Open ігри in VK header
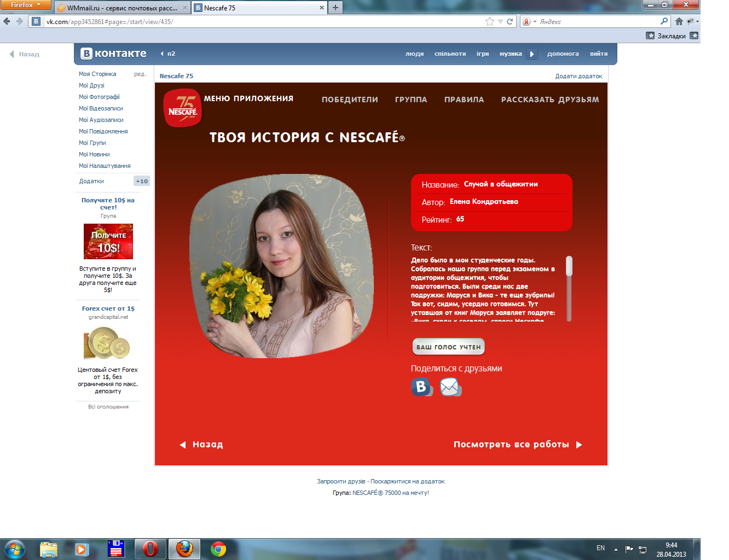The height and width of the screenshot is (560, 729). pyautogui.click(x=483, y=54)
